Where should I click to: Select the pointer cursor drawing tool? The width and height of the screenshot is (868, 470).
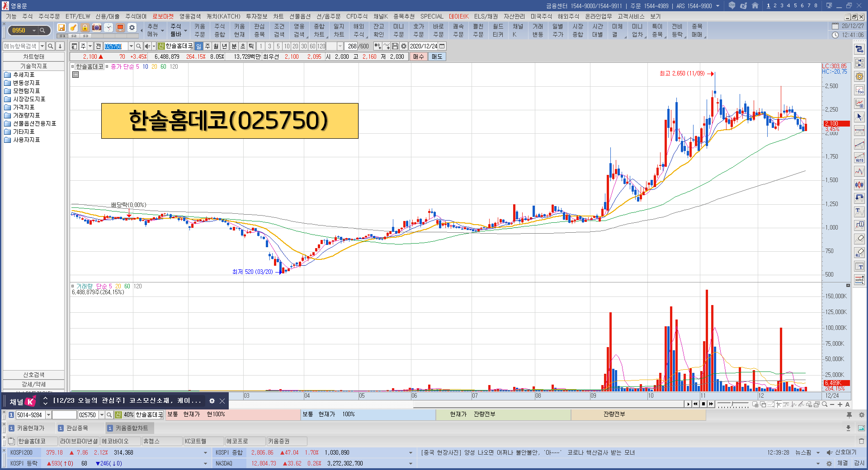click(x=859, y=117)
